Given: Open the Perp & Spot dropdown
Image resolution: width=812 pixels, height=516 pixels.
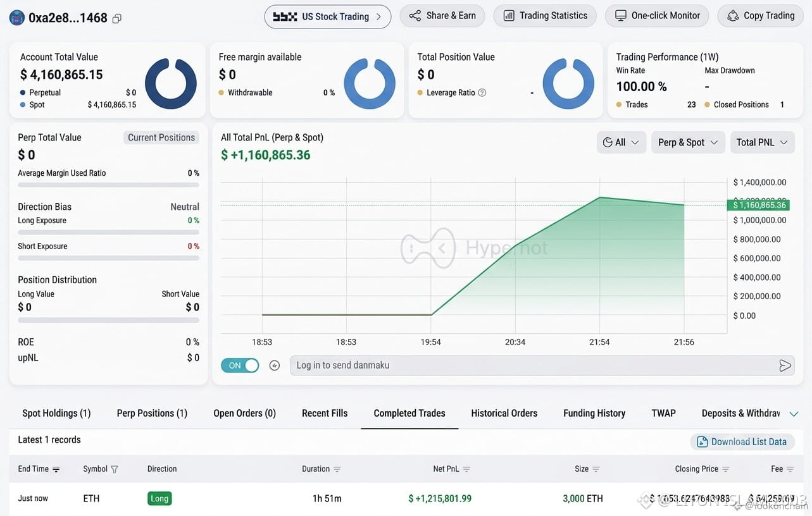Looking at the screenshot, I should (x=688, y=142).
